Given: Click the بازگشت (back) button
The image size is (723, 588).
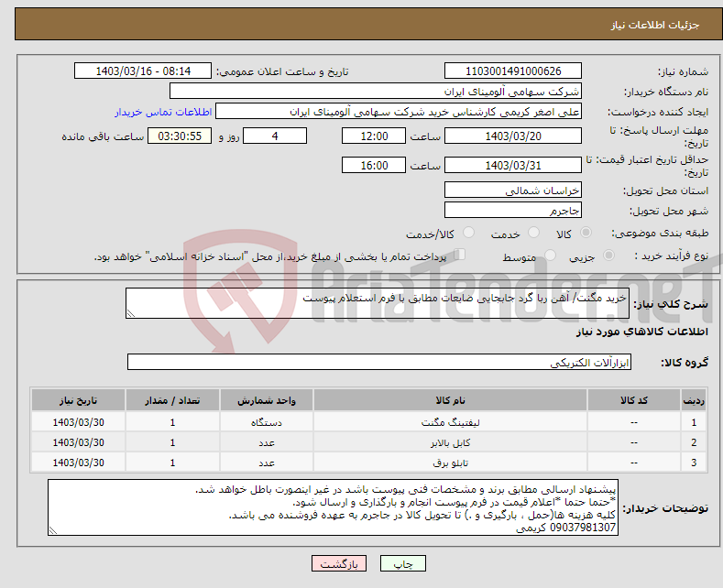Looking at the screenshot, I should click(x=339, y=563).
